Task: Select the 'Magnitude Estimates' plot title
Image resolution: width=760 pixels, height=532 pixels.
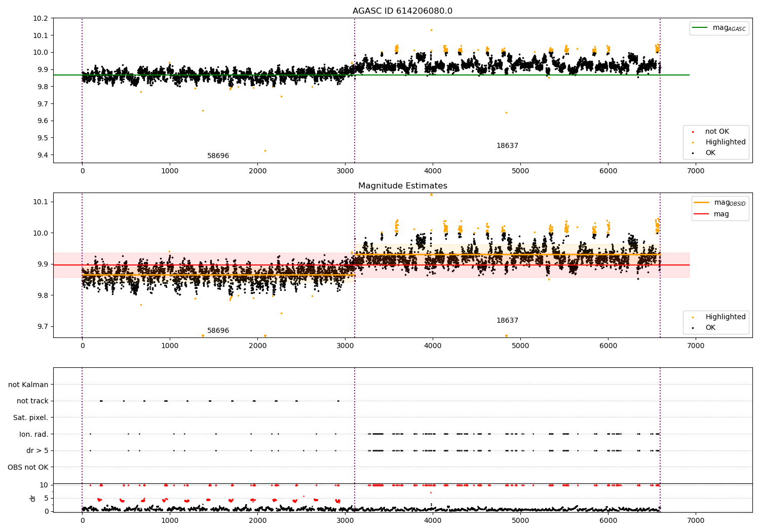Action: 403,186
